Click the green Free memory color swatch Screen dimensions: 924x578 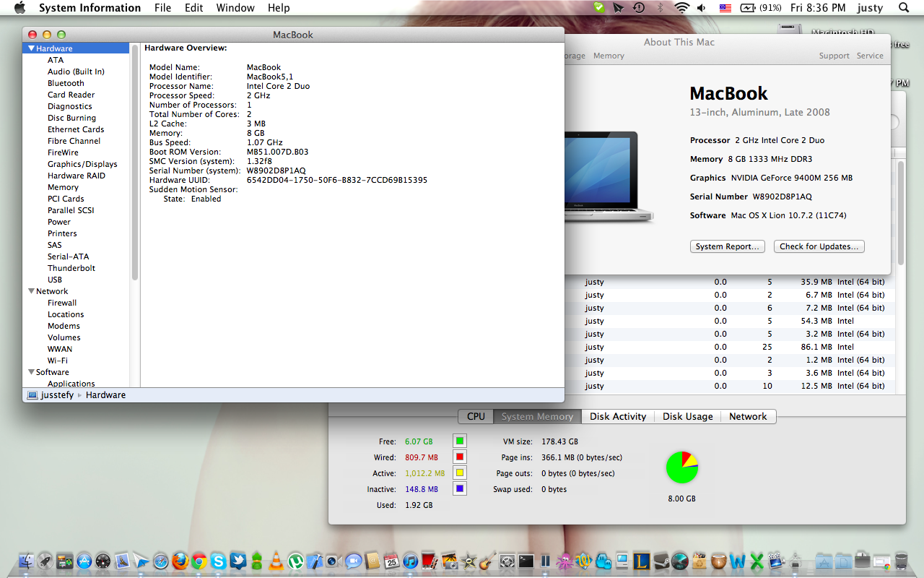[x=460, y=441]
